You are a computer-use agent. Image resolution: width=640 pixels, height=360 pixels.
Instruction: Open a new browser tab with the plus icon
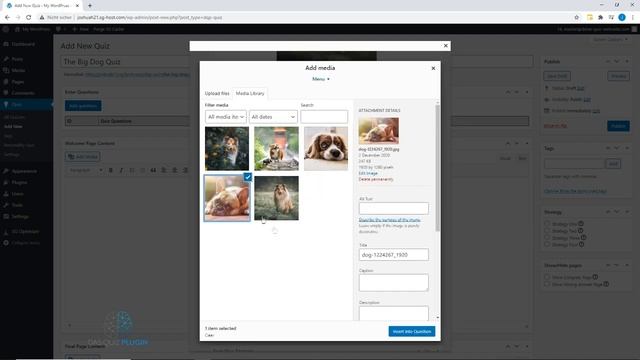(90, 6)
